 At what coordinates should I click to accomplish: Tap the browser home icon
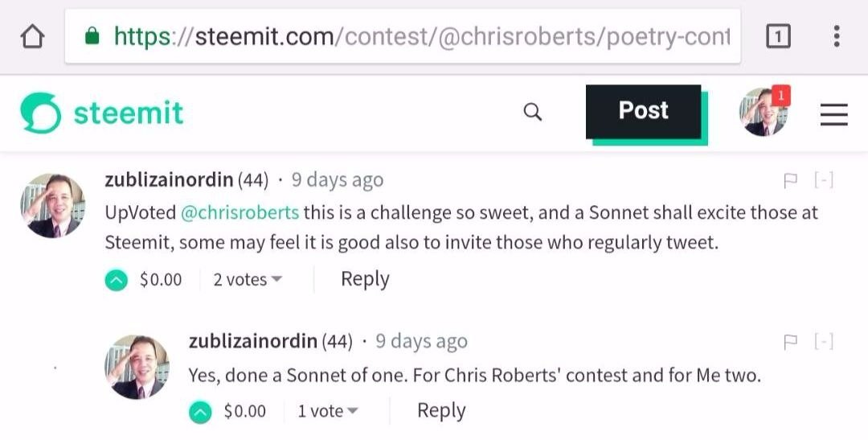tap(32, 36)
